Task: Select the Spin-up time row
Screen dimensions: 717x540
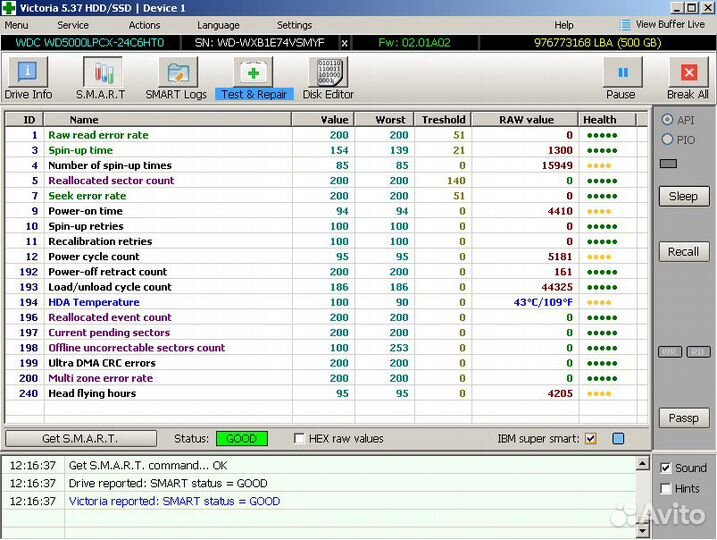Action: point(326,150)
